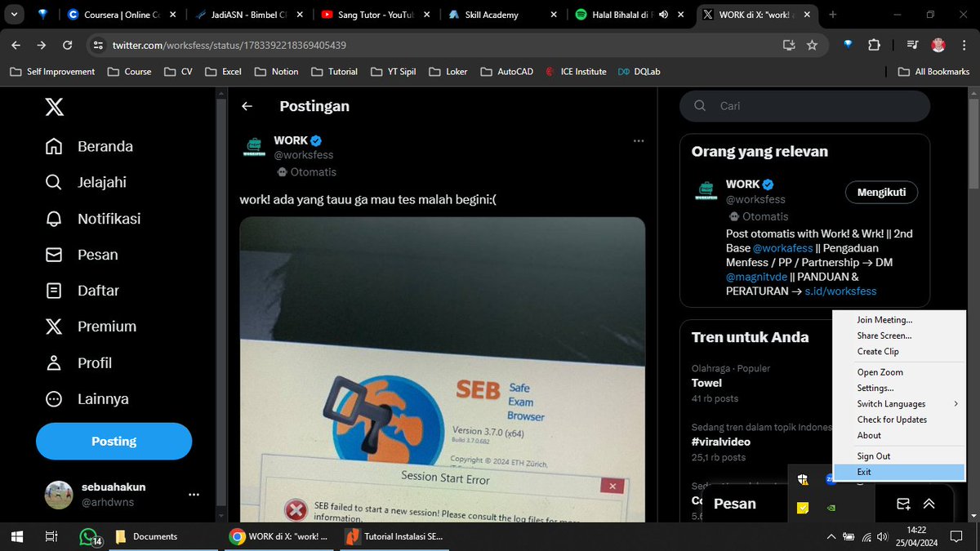
Task: Choose About in the Zoom menu
Action: (898, 435)
